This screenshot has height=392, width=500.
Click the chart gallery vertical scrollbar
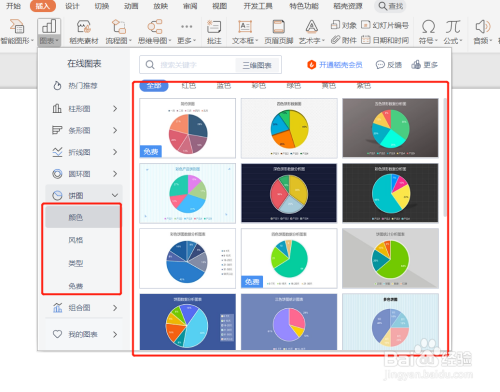(x=445, y=157)
